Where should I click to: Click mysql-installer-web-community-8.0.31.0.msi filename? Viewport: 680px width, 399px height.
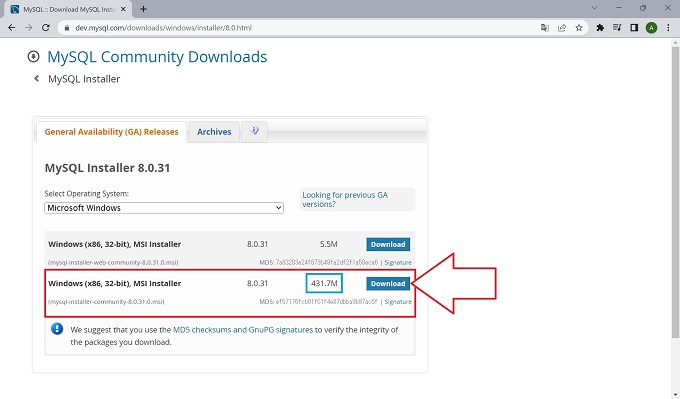point(113,262)
